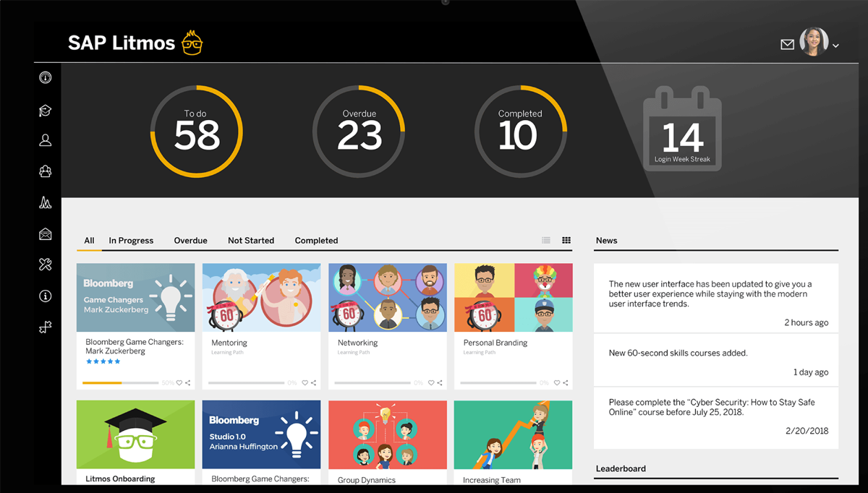The height and width of the screenshot is (493, 868).
Task: Share the Mentoring course using its share icon
Action: click(x=314, y=382)
